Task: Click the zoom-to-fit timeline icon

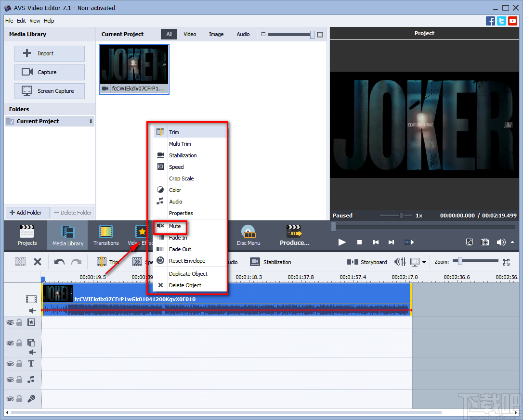Action: click(506, 262)
